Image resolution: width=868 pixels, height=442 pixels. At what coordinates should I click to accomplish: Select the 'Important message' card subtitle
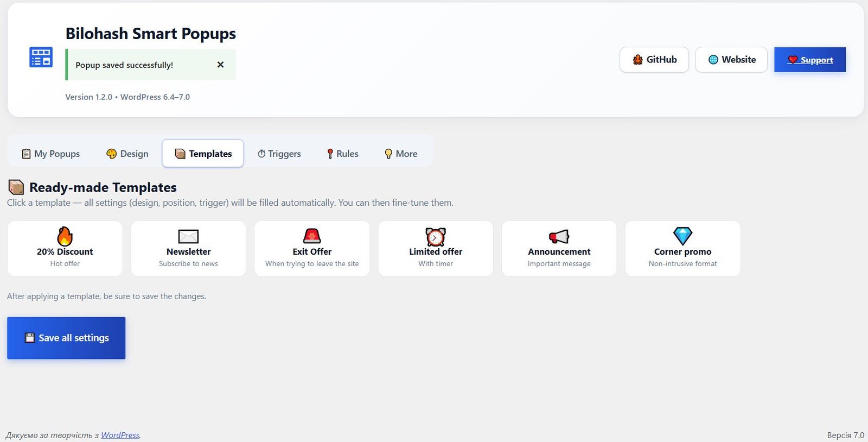click(559, 264)
